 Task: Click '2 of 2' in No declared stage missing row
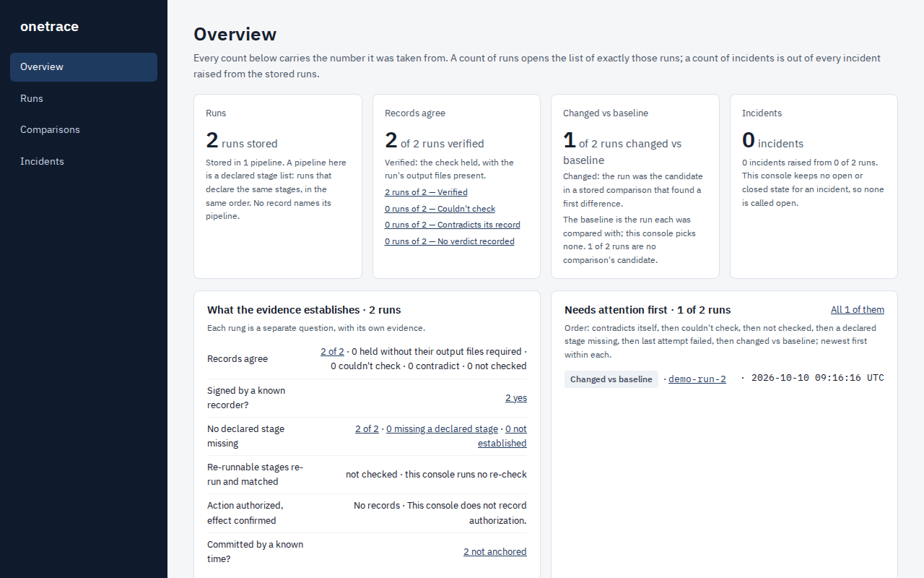(367, 429)
